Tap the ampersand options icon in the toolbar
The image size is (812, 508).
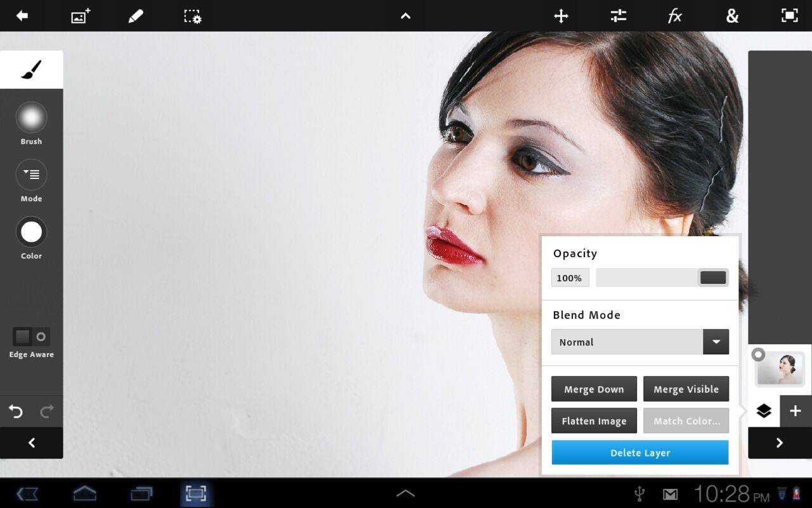[731, 16]
